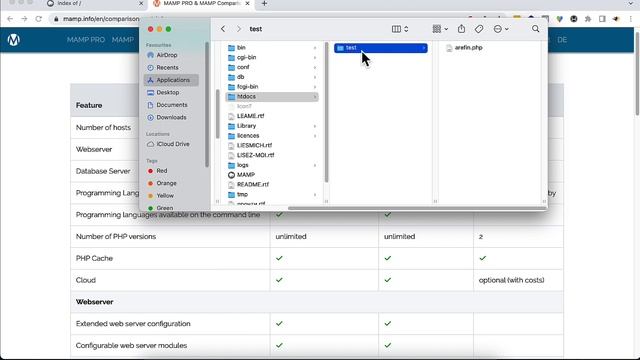Go forward in Finder navigation
640x360 pixels.
point(239,29)
